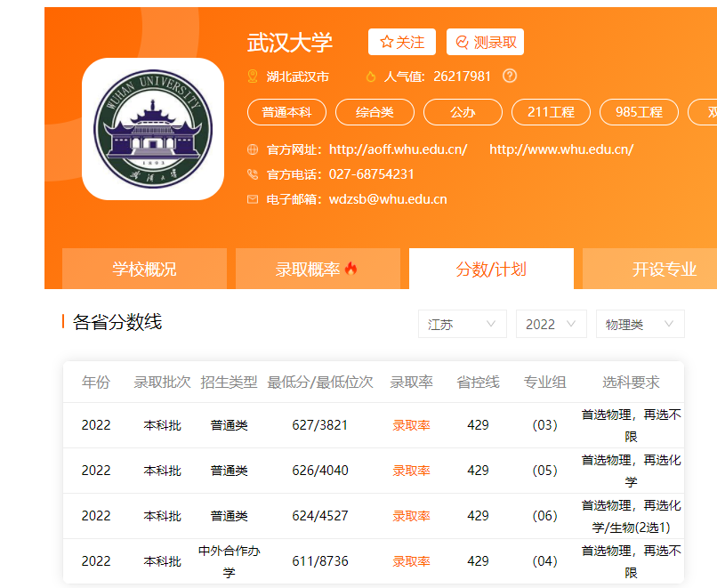Image resolution: width=717 pixels, height=588 pixels.
Task: Click the 专业组 column header
Action: (x=544, y=383)
